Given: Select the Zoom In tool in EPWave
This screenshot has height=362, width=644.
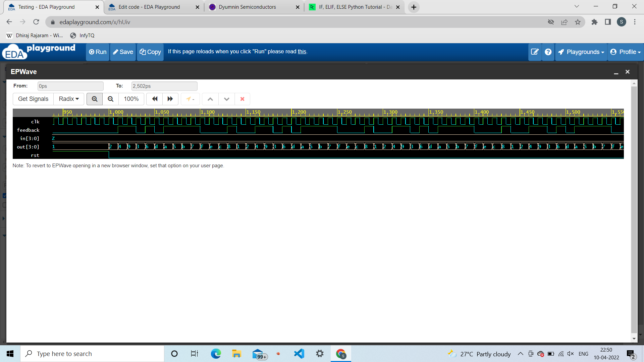Looking at the screenshot, I should pos(94,99).
